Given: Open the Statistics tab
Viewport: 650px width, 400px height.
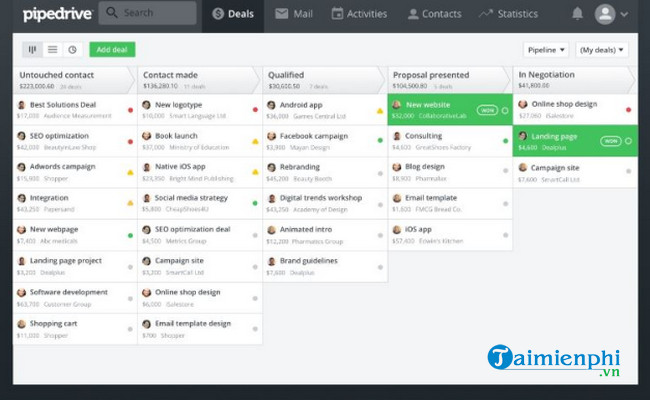Looking at the screenshot, I should pos(508,14).
